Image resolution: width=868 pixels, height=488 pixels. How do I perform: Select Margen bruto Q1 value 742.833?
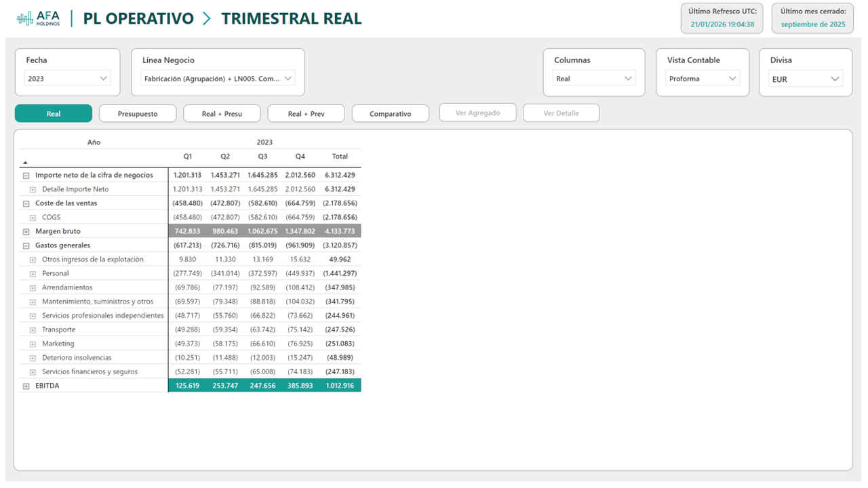[188, 231]
